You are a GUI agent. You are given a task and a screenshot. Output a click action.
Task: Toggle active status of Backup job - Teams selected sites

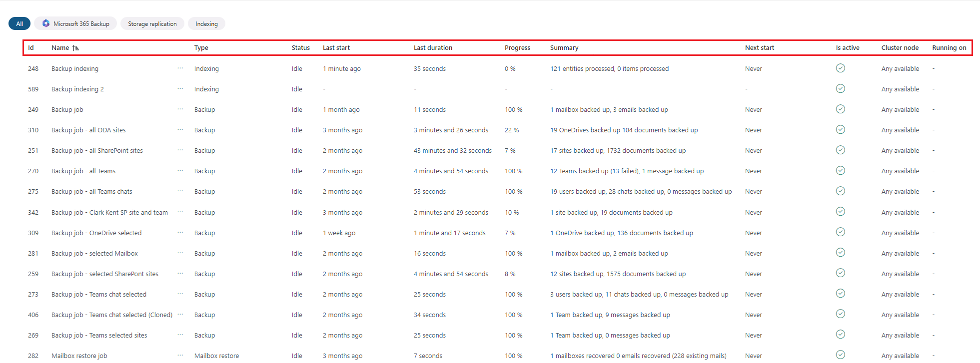coord(840,335)
